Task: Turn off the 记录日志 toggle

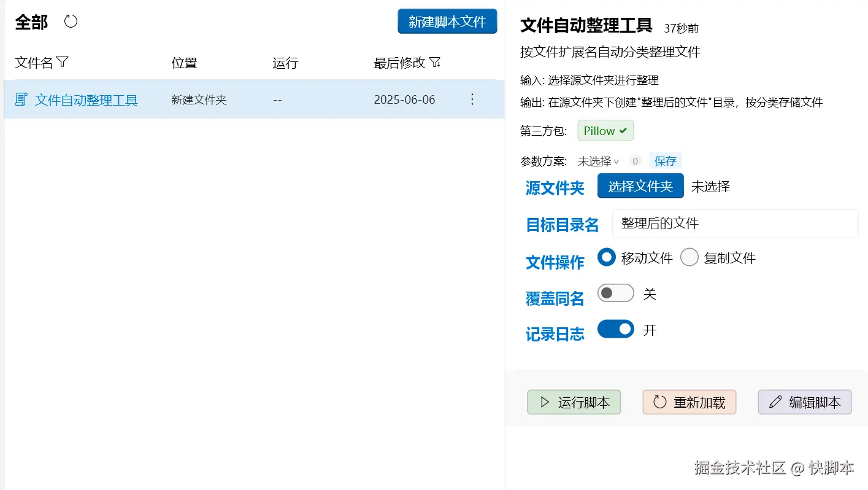Action: [615, 329]
